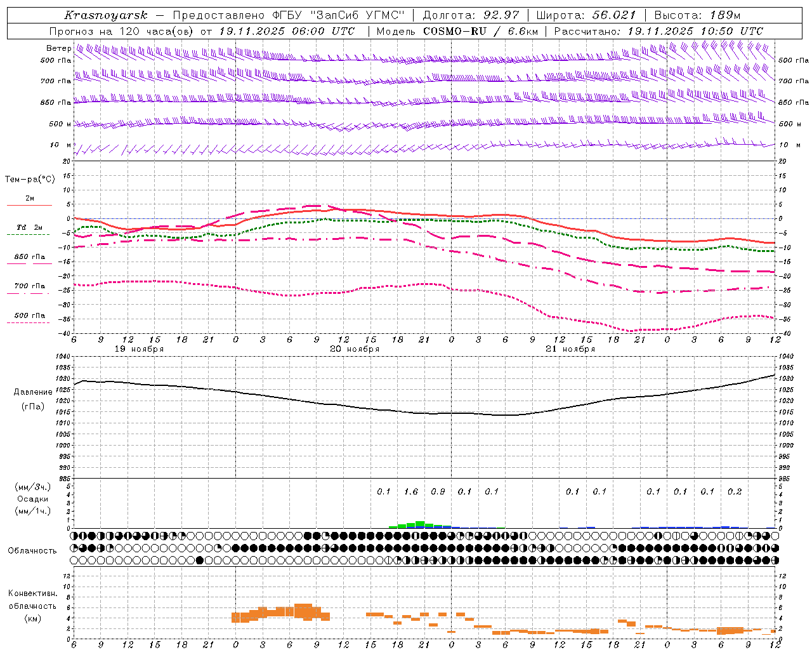Viewport: 812px width, 650px height.
Task: Click the Долгота: 92.97 value
Action: (471, 15)
